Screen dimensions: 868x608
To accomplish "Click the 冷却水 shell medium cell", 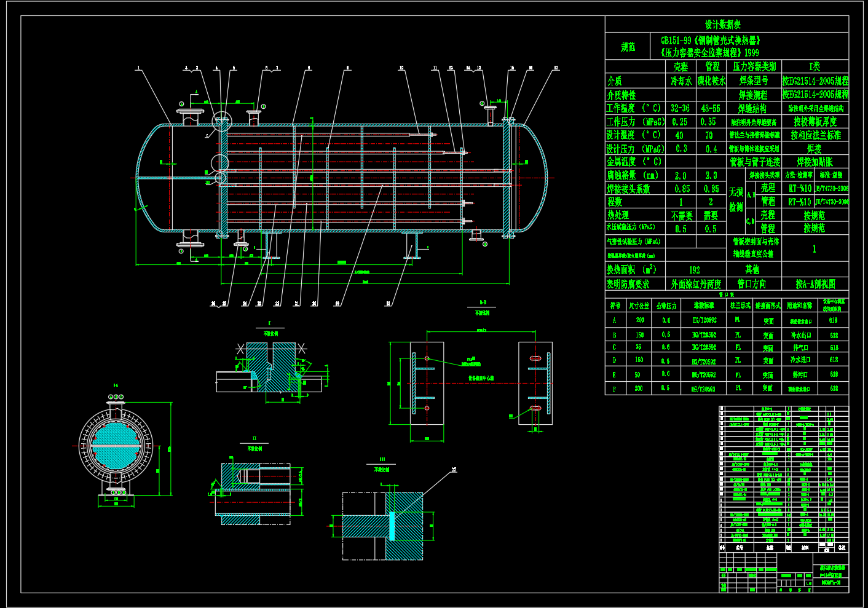I will 681,81.
